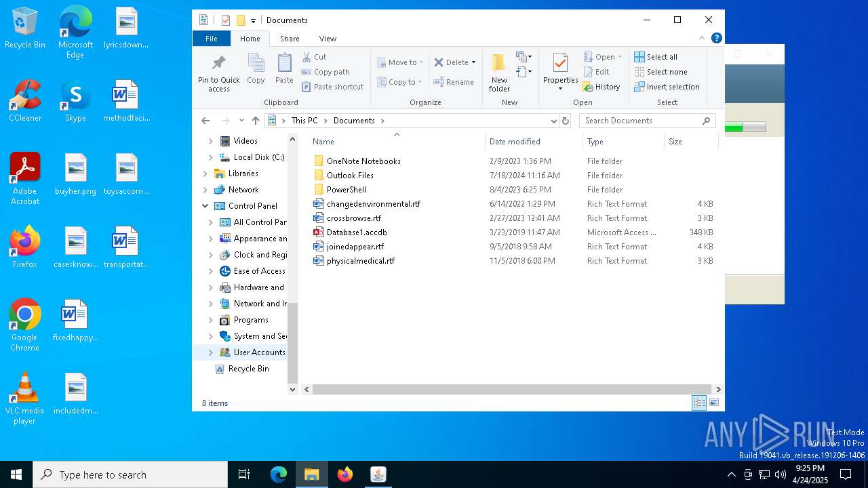Go up one folder level
The image size is (868, 488).
click(x=256, y=121)
